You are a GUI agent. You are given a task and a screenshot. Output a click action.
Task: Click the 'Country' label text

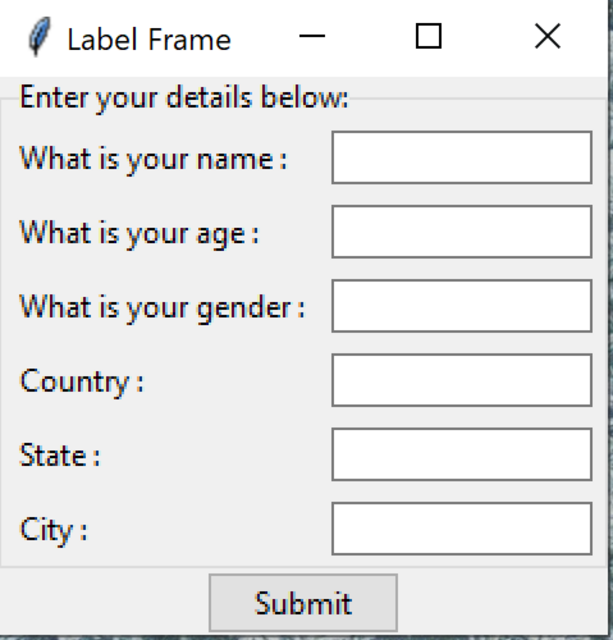click(81, 381)
